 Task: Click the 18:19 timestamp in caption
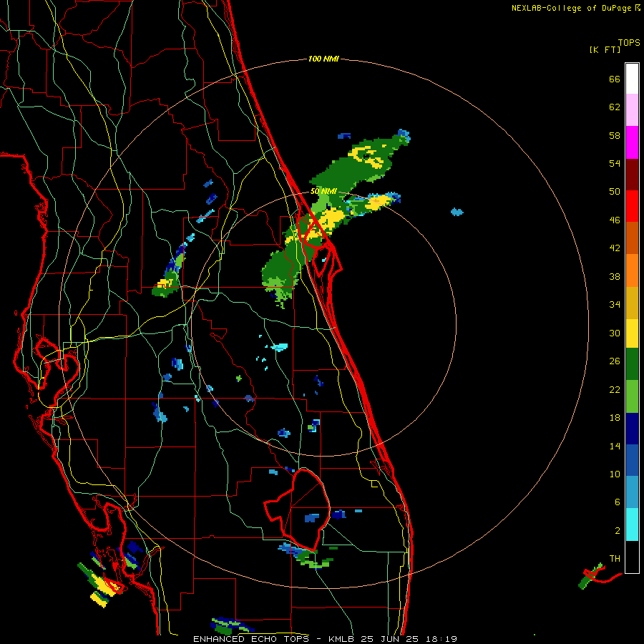click(x=441, y=639)
